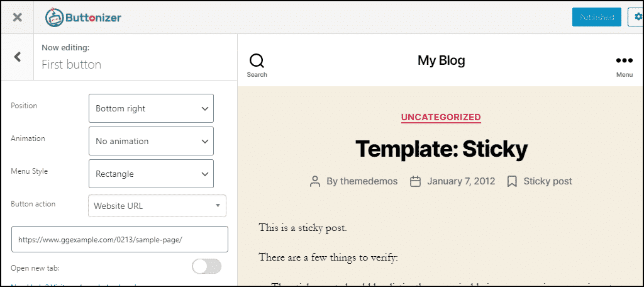Click the website URL input field
This screenshot has width=644, height=287.
(119, 240)
